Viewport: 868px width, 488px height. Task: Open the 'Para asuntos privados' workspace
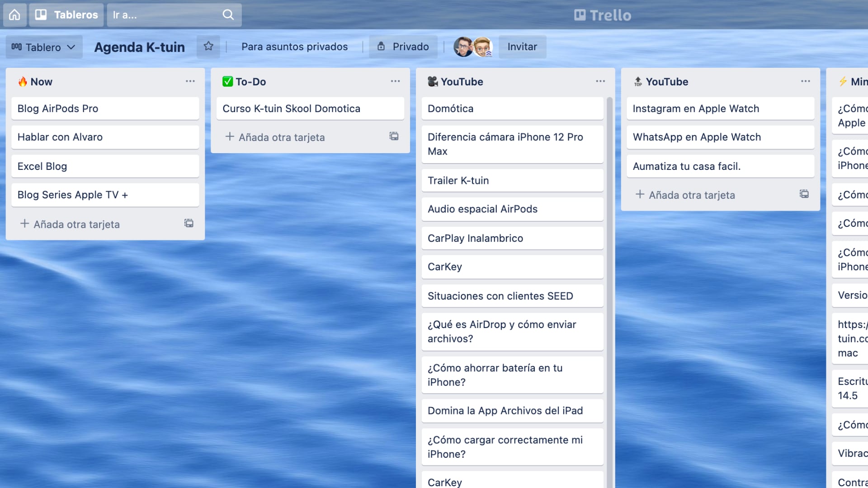pos(294,47)
